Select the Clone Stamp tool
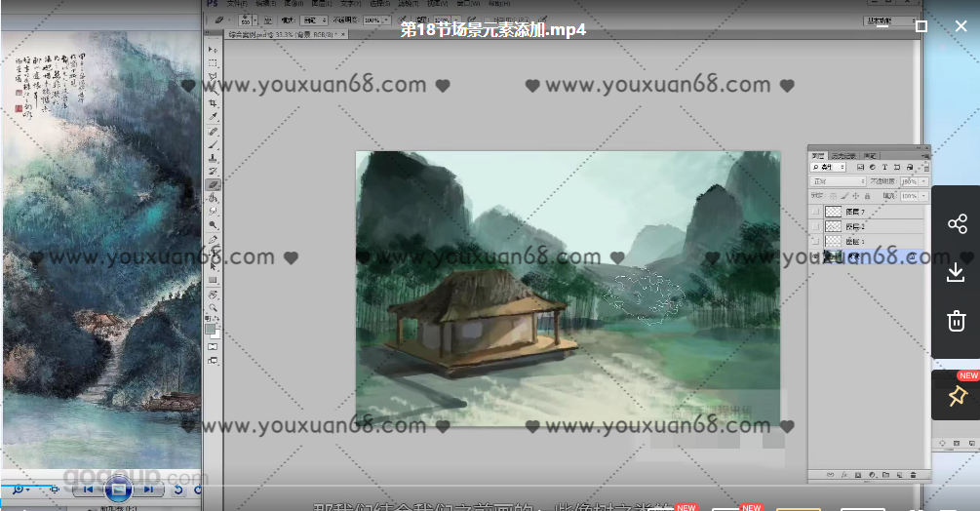The height and width of the screenshot is (511, 980). [213, 158]
